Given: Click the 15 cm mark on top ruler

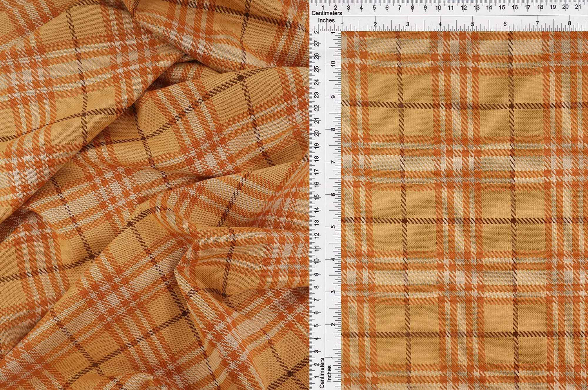Looking at the screenshot, I should click(x=502, y=7).
